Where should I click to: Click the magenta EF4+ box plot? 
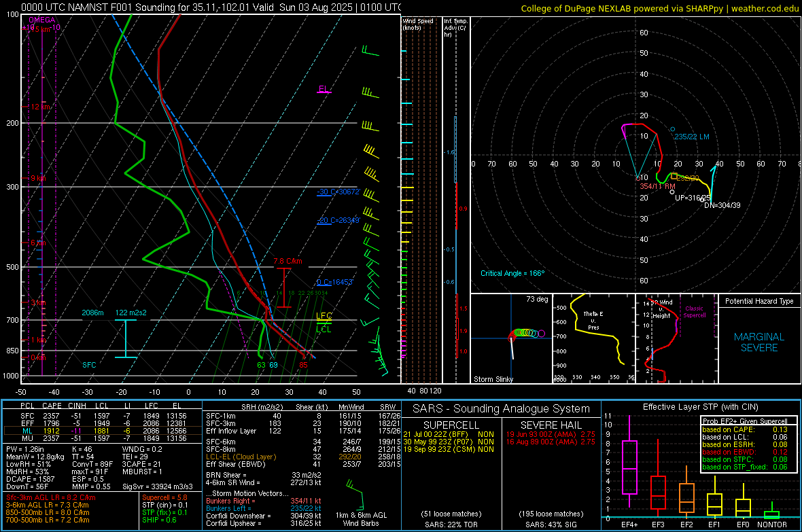tap(629, 461)
